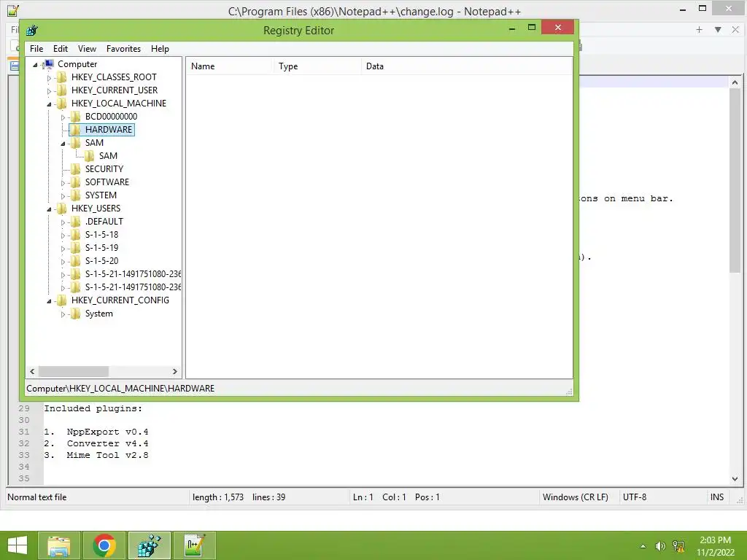The image size is (747, 560).
Task: Click the SECURITY folder icon
Action: (75, 169)
